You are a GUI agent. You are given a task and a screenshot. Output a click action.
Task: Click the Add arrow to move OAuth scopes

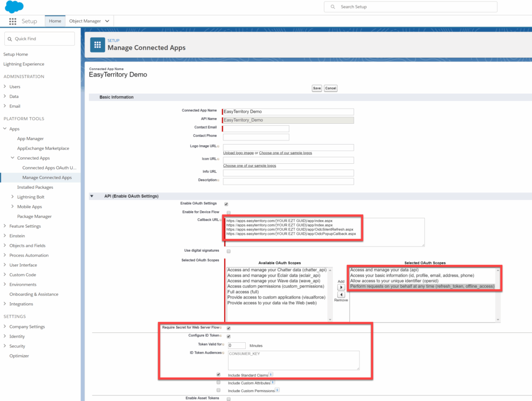(x=341, y=287)
